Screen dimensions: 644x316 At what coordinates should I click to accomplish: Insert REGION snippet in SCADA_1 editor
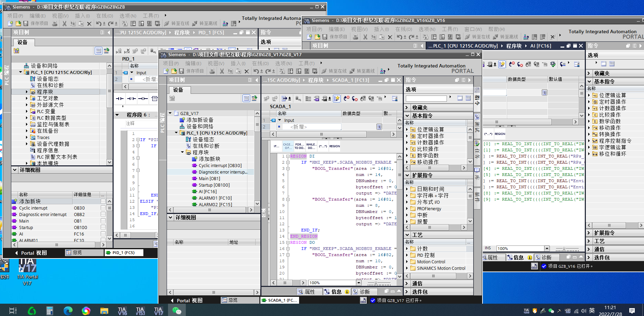click(x=334, y=146)
